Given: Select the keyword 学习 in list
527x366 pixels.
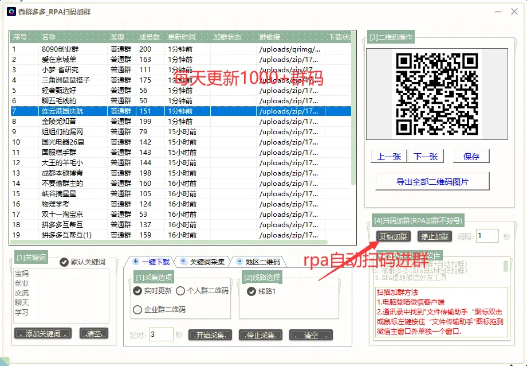Looking at the screenshot, I should pyautogui.click(x=22, y=312).
